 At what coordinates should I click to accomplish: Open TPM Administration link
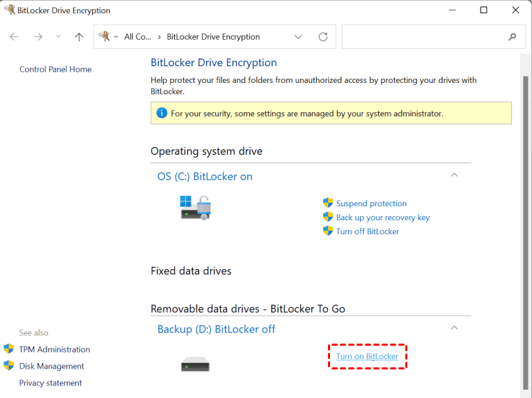pos(54,349)
